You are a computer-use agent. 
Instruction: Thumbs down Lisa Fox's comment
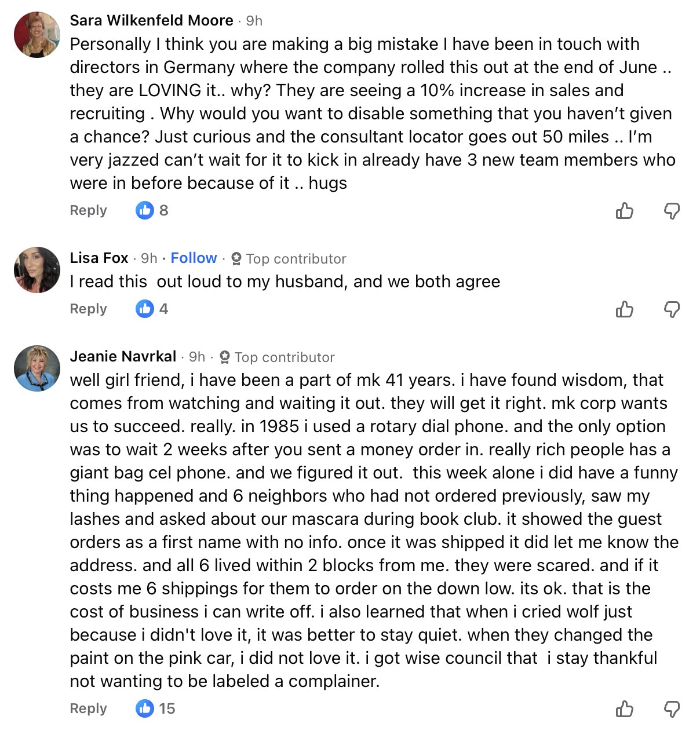point(671,309)
